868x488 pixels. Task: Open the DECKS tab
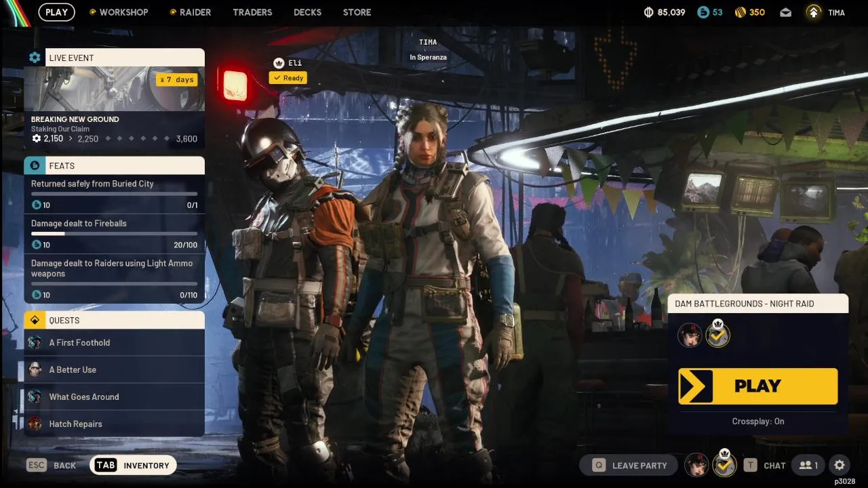tap(307, 12)
